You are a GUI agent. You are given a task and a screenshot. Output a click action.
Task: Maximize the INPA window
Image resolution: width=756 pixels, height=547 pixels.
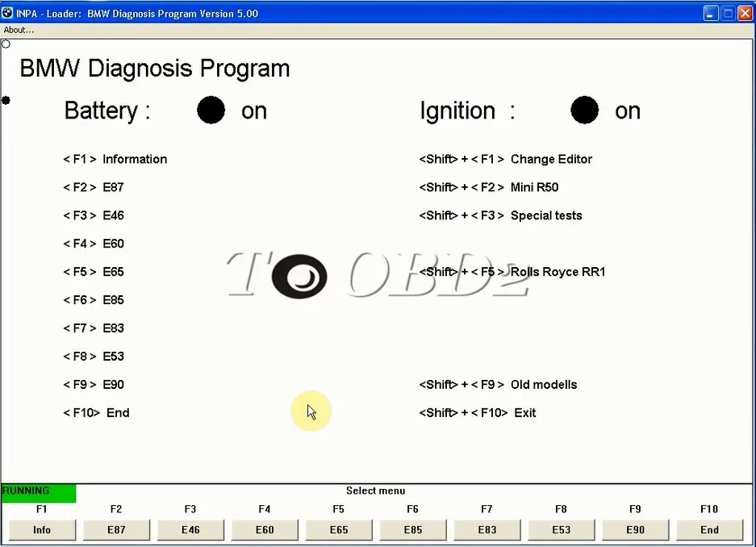point(728,13)
